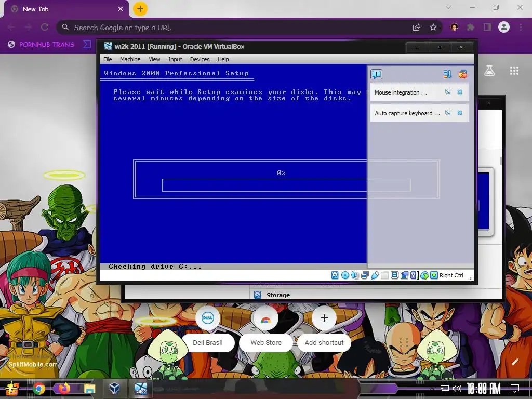Screen dimensions: 532x399
Task: Click the USB devices status icon
Action: click(x=375, y=275)
